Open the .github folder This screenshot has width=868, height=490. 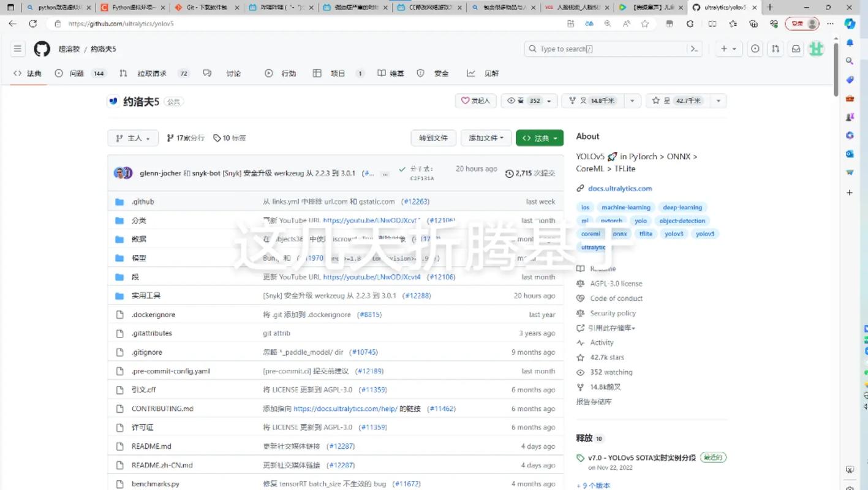[x=142, y=202]
